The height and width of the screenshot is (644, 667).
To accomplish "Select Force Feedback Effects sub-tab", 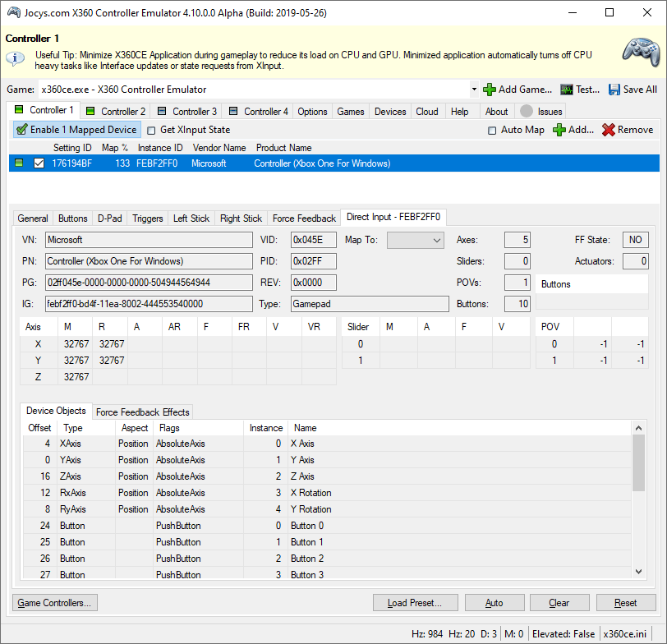I will click(142, 412).
